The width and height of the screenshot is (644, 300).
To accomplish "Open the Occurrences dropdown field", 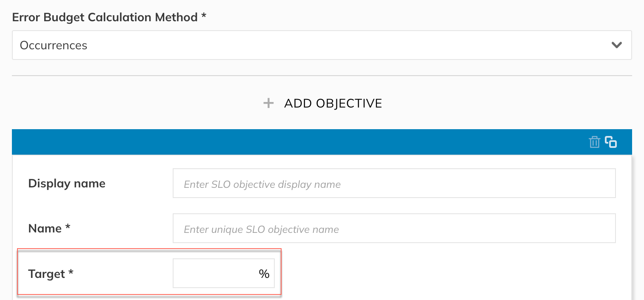I will pyautogui.click(x=322, y=45).
